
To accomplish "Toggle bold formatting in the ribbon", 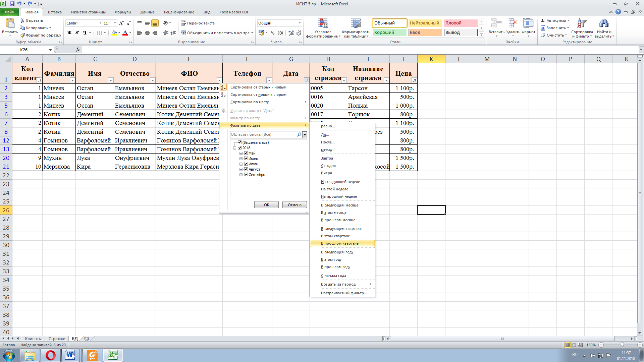I will (x=69, y=33).
